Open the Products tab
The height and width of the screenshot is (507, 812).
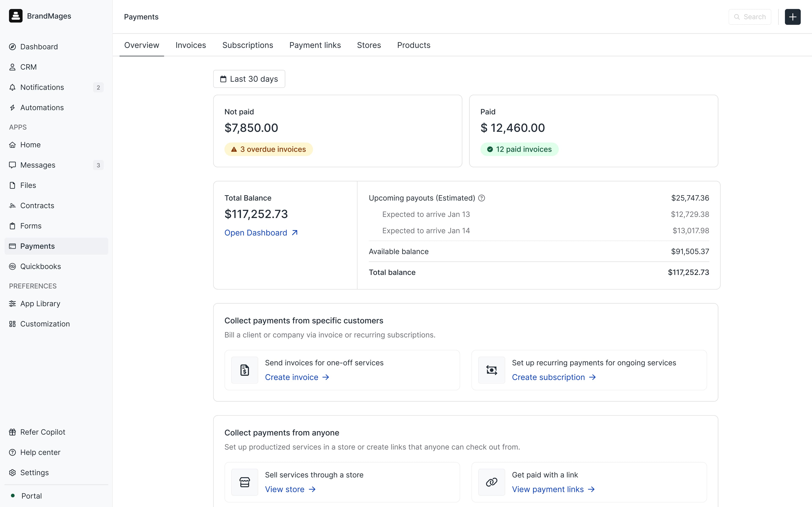coord(413,45)
